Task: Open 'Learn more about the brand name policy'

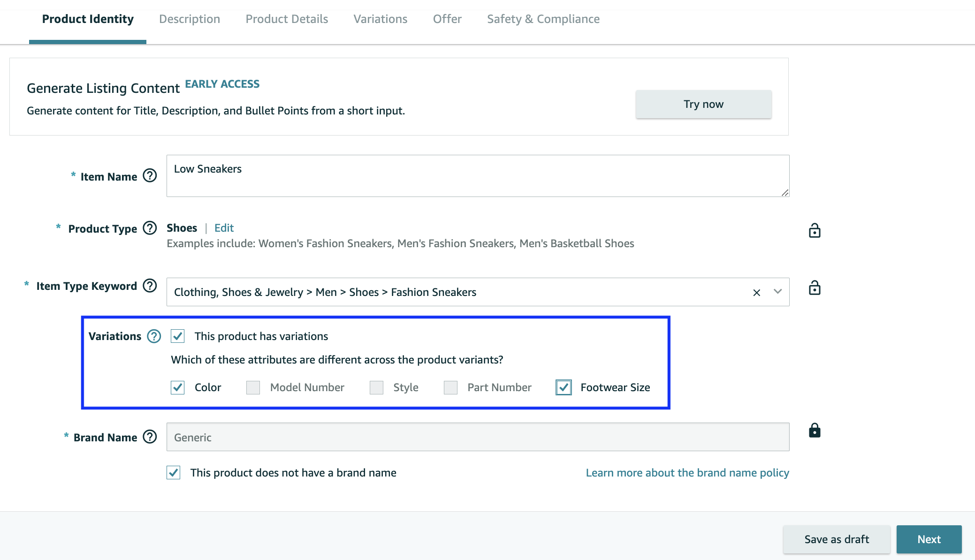Action: [687, 473]
